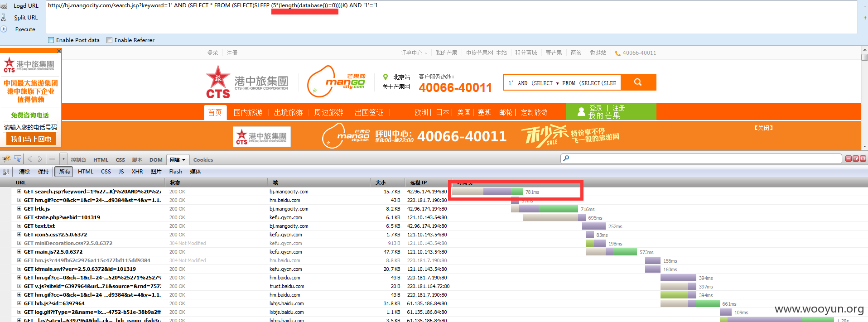Viewport: 868px width, 322px height.
Task: Click the phone number input 请输入您的电话号码
Action: (31, 127)
